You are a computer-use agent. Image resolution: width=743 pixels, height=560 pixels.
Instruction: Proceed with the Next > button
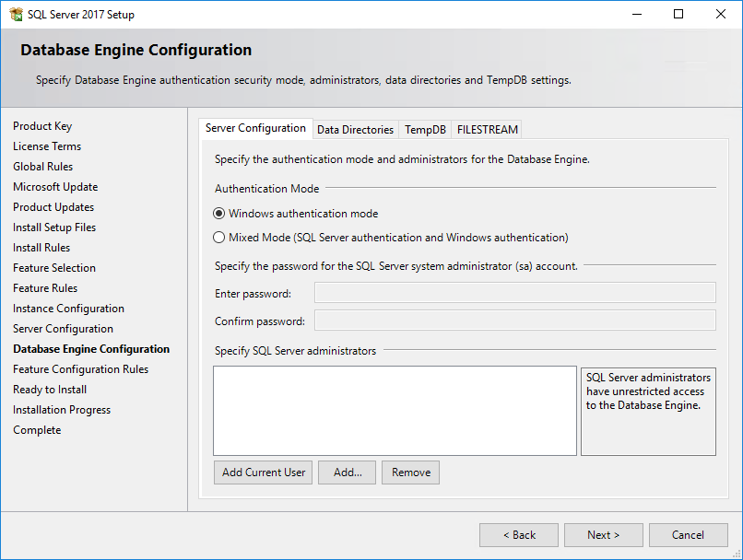click(604, 535)
